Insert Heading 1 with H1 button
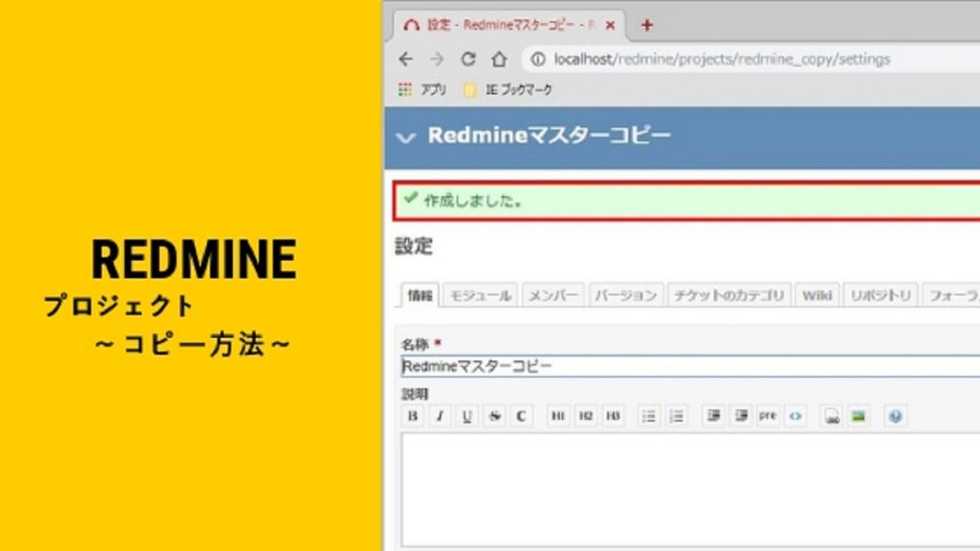 [558, 416]
